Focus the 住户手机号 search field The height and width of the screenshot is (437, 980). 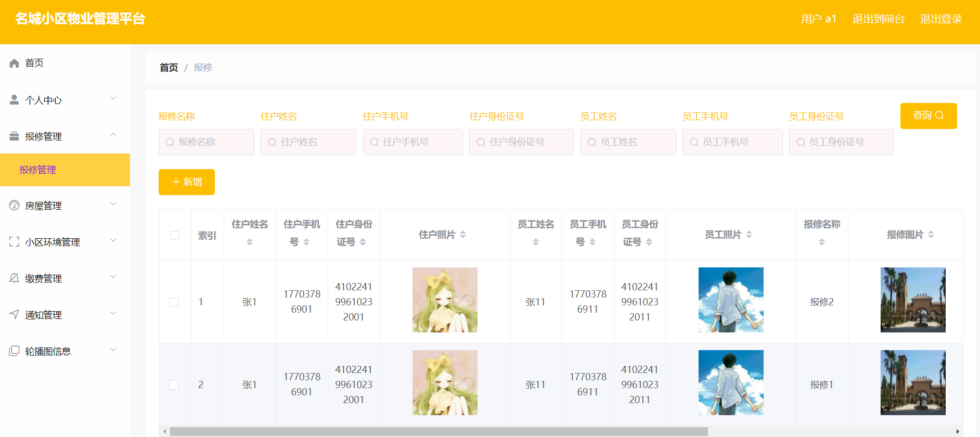click(413, 142)
